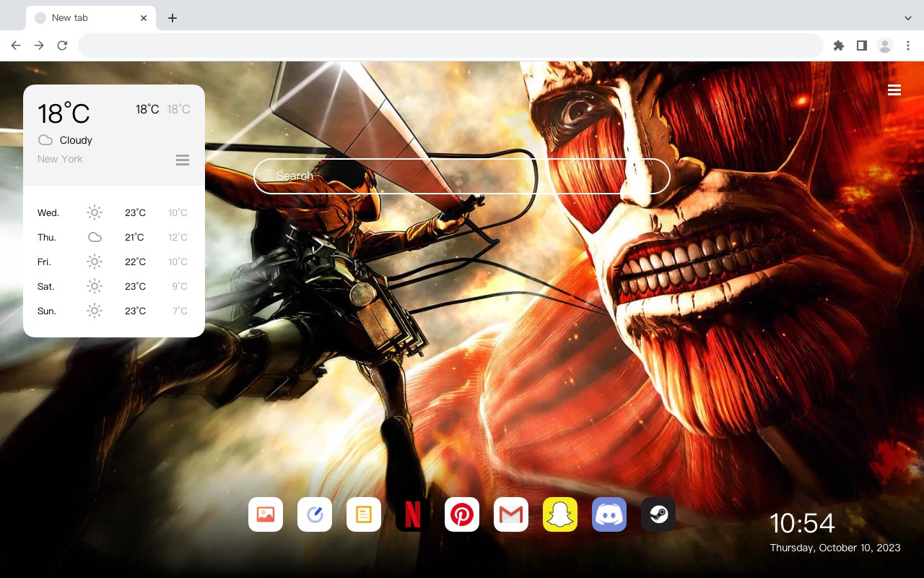Select the Wed. forecast row label

48,213
